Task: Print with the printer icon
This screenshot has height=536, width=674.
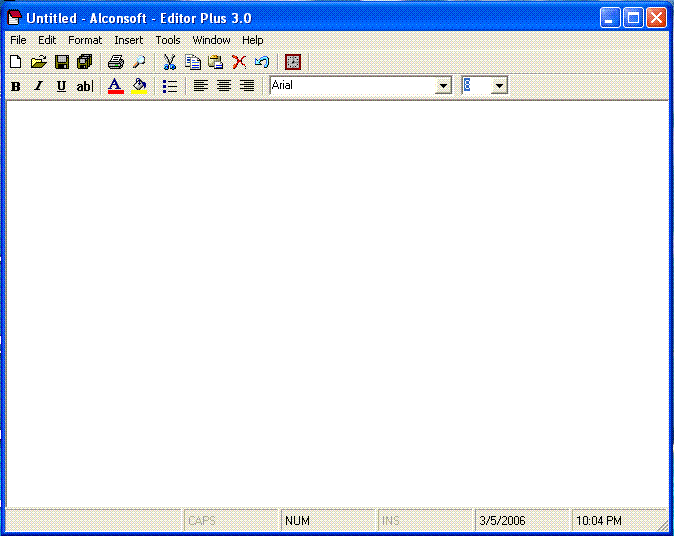Action: [116, 62]
